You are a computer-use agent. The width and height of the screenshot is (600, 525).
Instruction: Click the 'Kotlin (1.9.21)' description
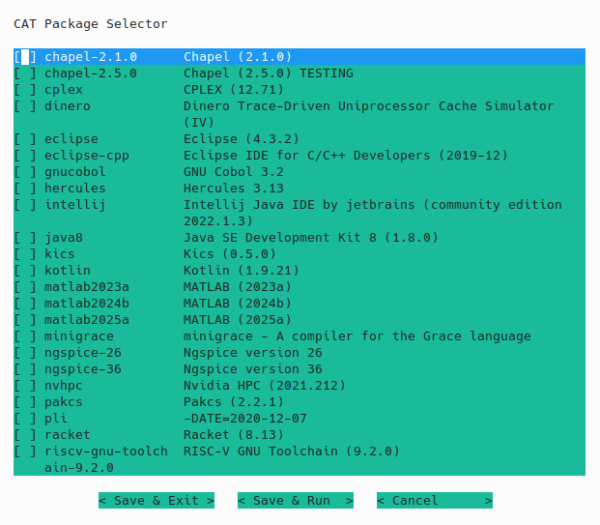click(x=241, y=271)
